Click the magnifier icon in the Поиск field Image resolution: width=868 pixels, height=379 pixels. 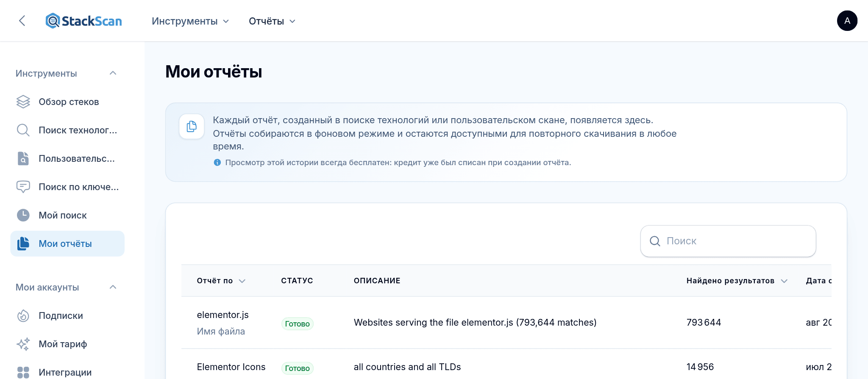click(655, 241)
